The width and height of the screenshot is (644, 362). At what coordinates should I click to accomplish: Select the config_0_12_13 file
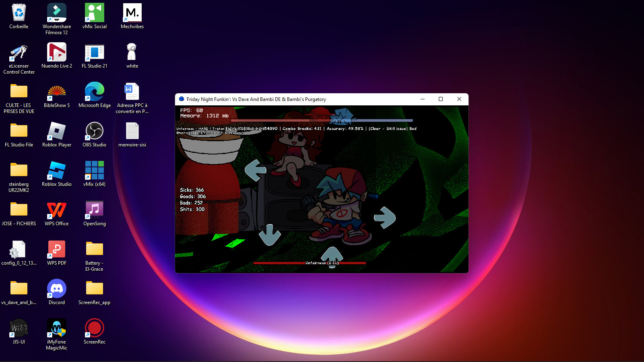19,253
